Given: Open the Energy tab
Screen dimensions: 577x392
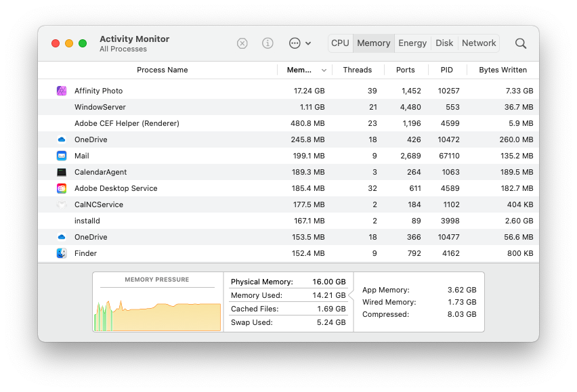Looking at the screenshot, I should tap(412, 43).
